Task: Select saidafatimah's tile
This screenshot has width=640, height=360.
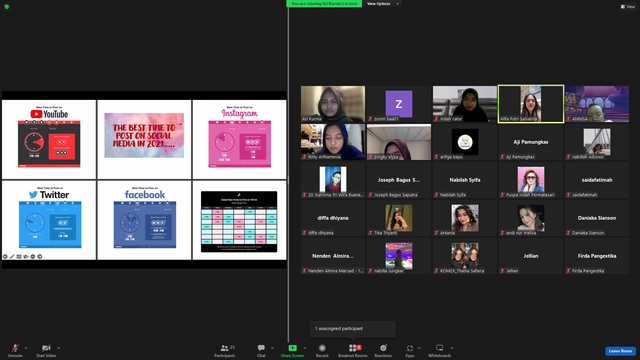Action: pyautogui.click(x=597, y=180)
